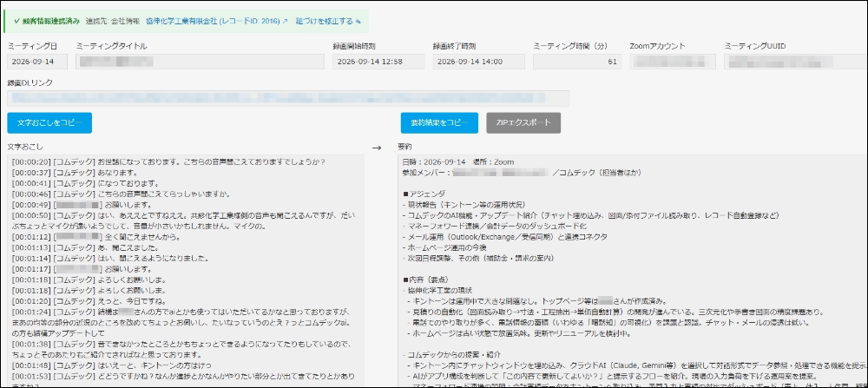868x388 pixels.
Task: Click the 紐づけを修正する link
Action: [x=328, y=21]
